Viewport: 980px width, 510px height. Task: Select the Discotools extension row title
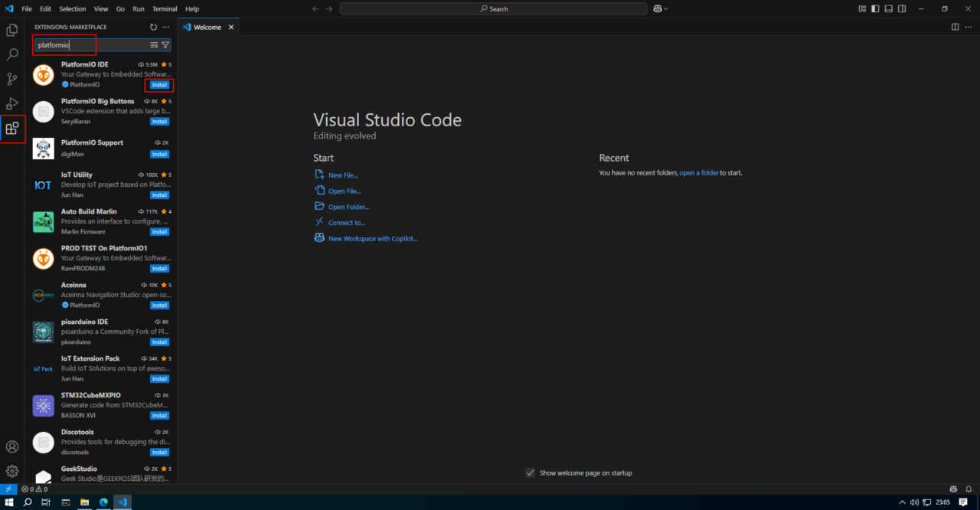click(x=78, y=432)
